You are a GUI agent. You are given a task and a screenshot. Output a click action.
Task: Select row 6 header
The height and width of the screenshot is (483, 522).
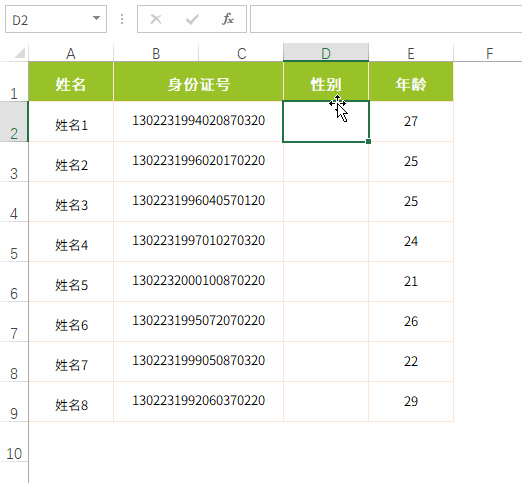point(14,282)
